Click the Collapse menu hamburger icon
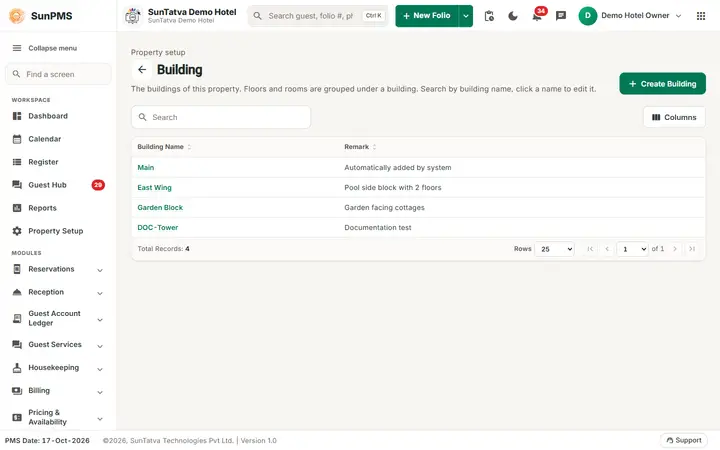720x450 pixels. [17, 48]
